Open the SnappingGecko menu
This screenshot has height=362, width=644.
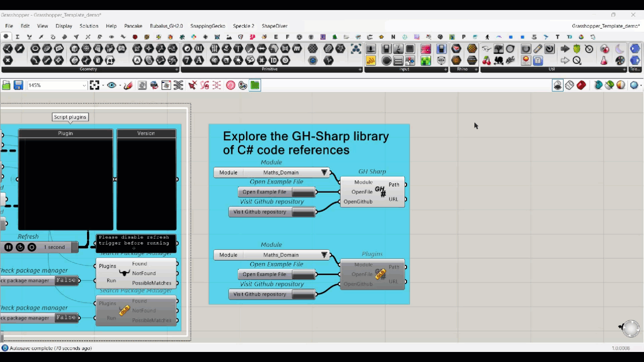pos(208,26)
